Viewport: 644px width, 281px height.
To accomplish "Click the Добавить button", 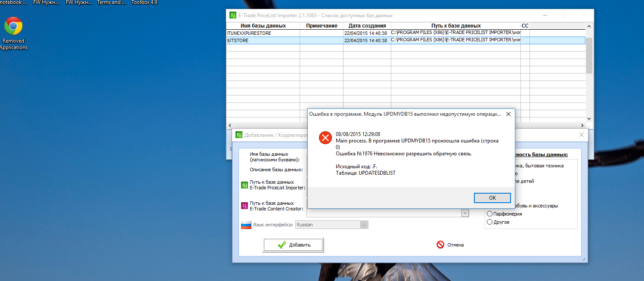I will 293,245.
